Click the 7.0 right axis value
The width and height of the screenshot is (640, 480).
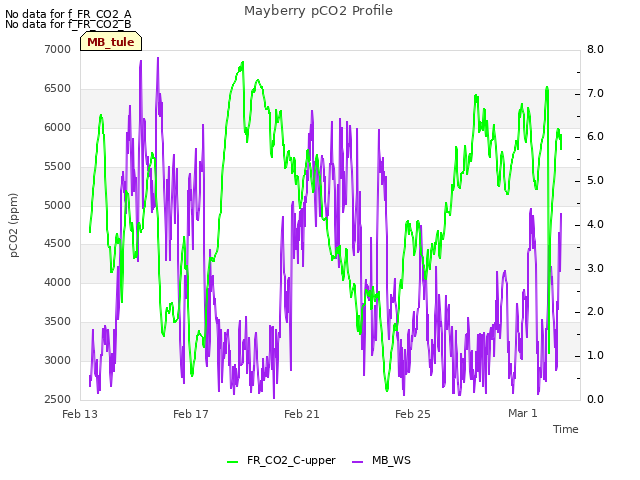click(595, 93)
